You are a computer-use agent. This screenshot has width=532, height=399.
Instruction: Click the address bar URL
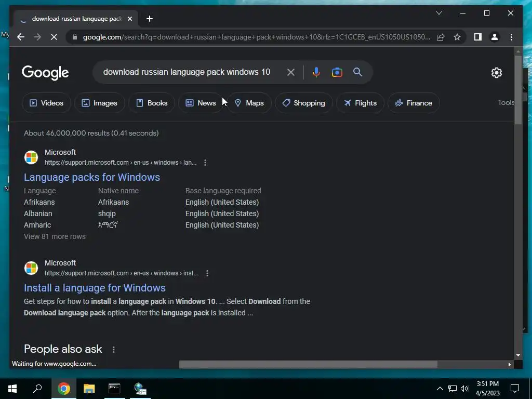[257, 37]
